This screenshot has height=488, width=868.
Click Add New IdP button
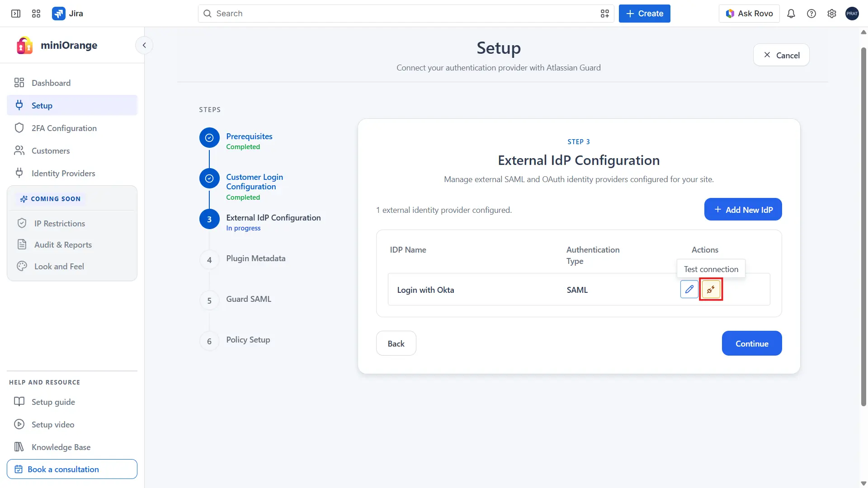coord(743,209)
